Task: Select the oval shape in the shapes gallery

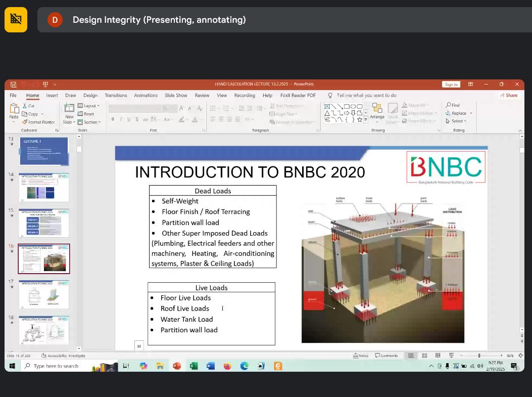Action: click(x=353, y=106)
